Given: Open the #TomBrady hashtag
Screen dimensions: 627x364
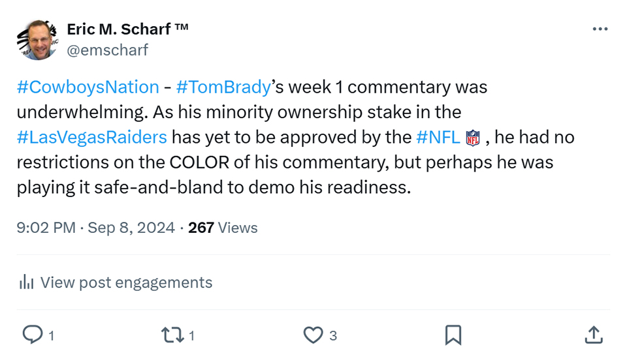Looking at the screenshot, I should click(223, 87).
